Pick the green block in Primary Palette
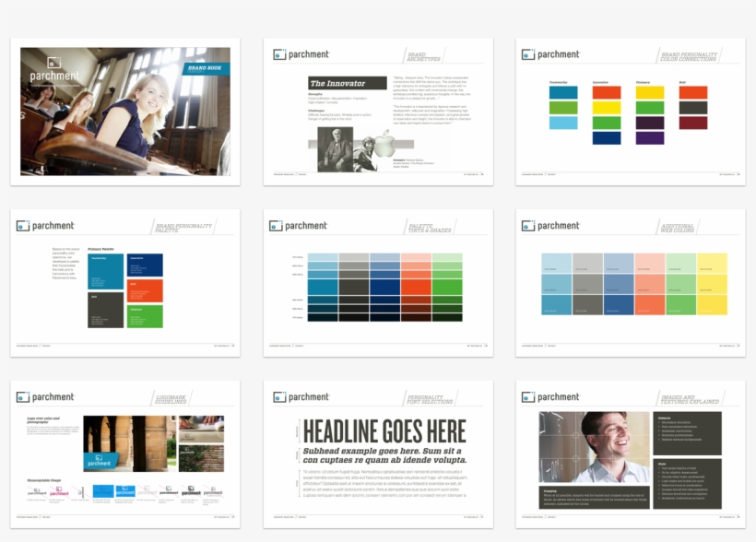The height and width of the screenshot is (542, 756). point(145,316)
